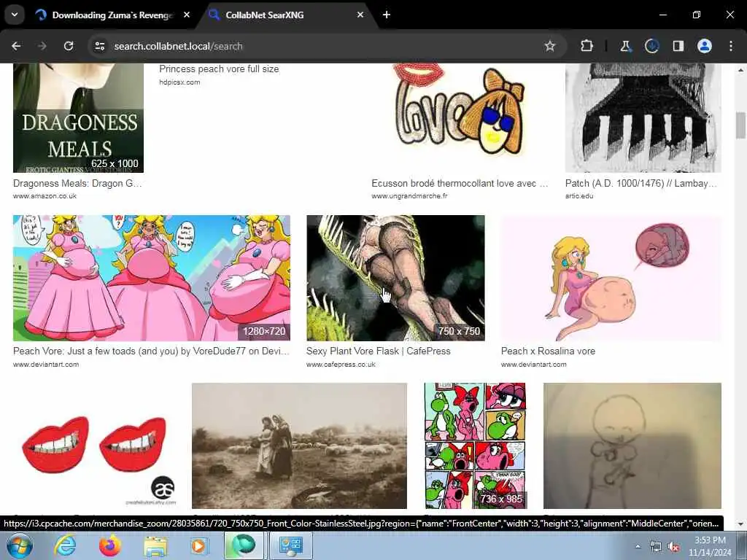This screenshot has width=747, height=560.
Task: Open the muted volume tray icon
Action: [x=673, y=547]
